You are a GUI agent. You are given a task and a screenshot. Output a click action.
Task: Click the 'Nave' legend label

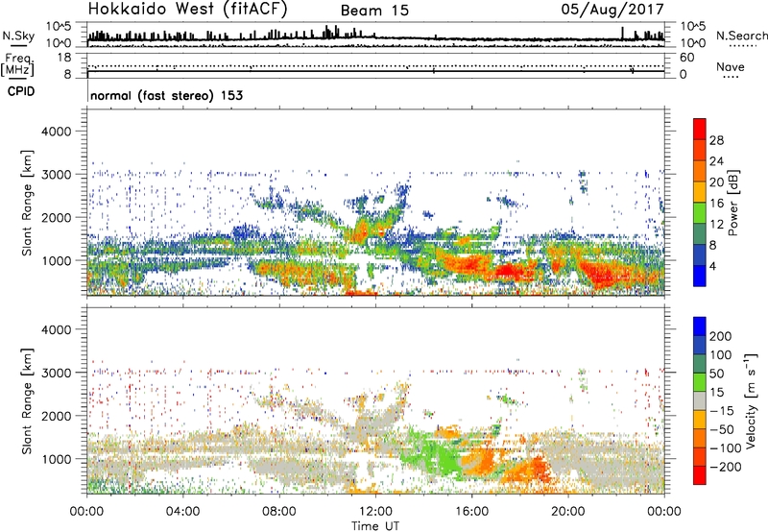coord(731,66)
